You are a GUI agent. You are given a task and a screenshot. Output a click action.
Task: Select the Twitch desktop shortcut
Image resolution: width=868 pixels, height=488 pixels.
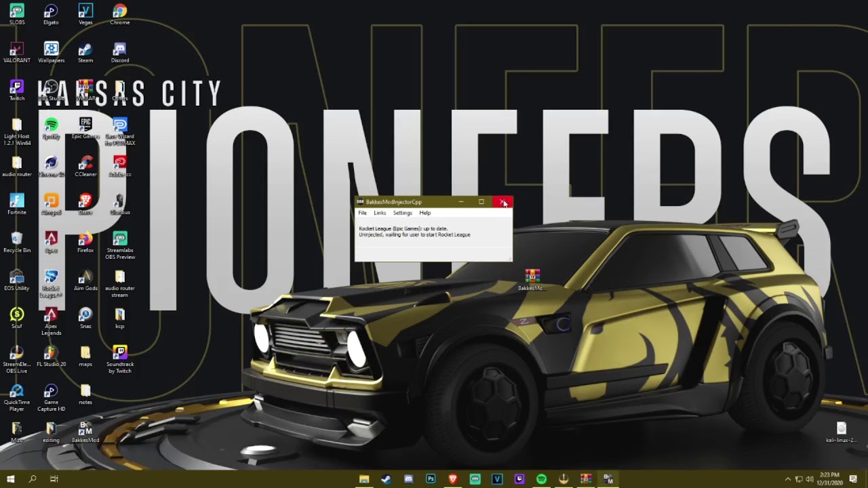(17, 90)
